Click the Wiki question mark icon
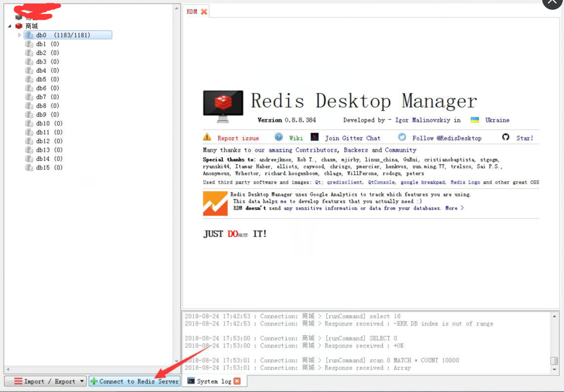The height and width of the screenshot is (392, 564). coord(279,137)
